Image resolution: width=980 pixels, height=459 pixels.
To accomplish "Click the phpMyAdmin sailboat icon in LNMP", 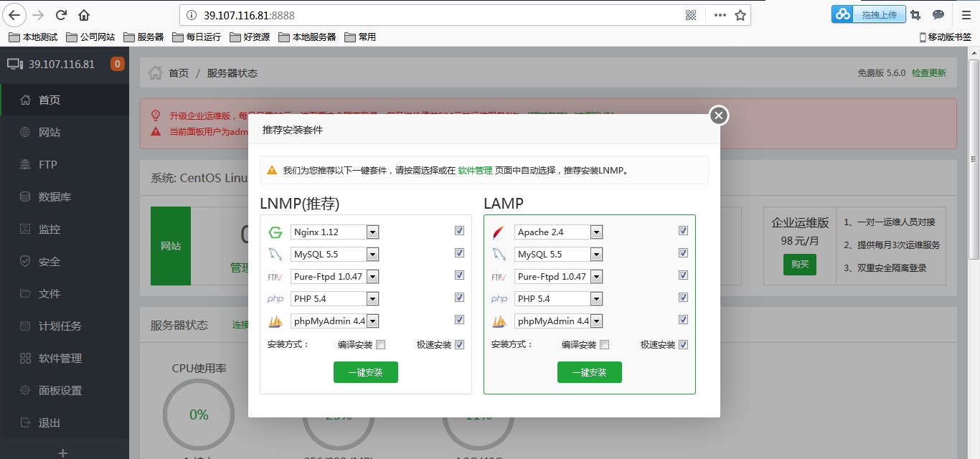I will coord(275,321).
